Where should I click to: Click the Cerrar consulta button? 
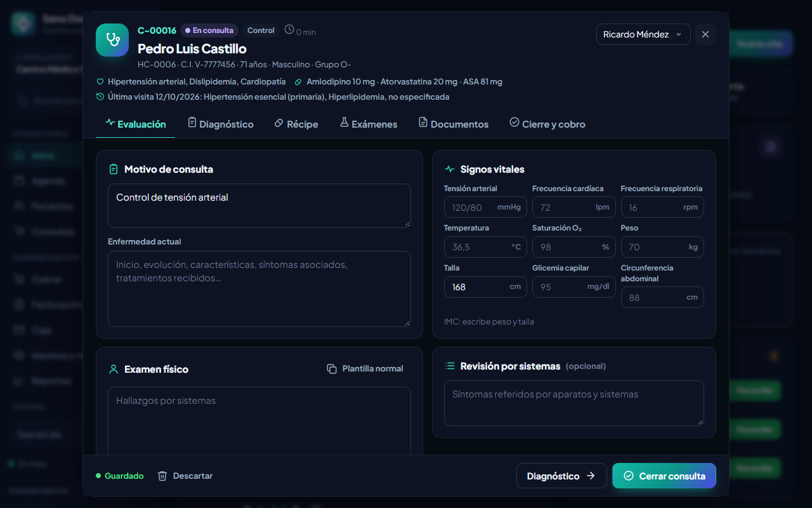tap(664, 476)
